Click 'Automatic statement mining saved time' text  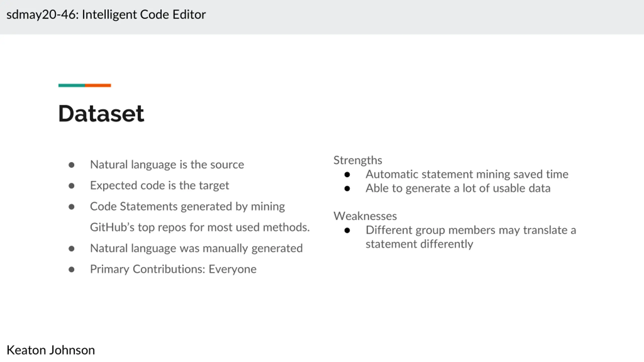click(467, 174)
